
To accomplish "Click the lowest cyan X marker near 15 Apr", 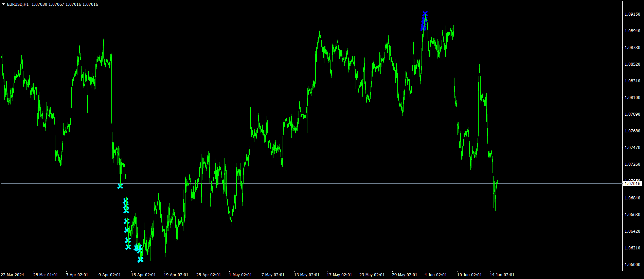I will 140,260.
